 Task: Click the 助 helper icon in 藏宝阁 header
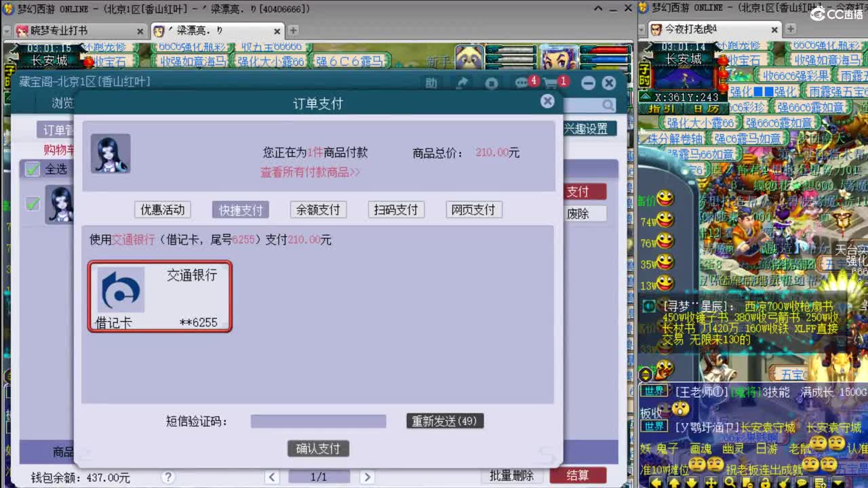pos(431,83)
